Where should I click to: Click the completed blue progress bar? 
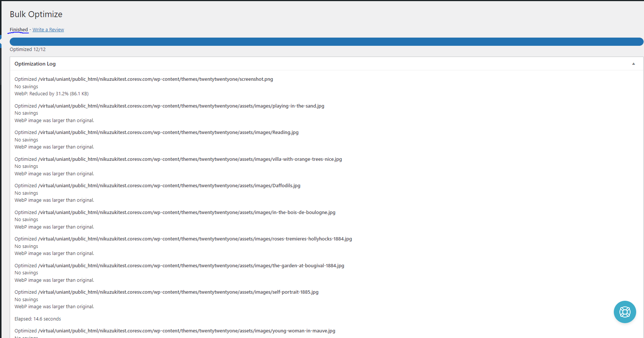[x=326, y=42]
